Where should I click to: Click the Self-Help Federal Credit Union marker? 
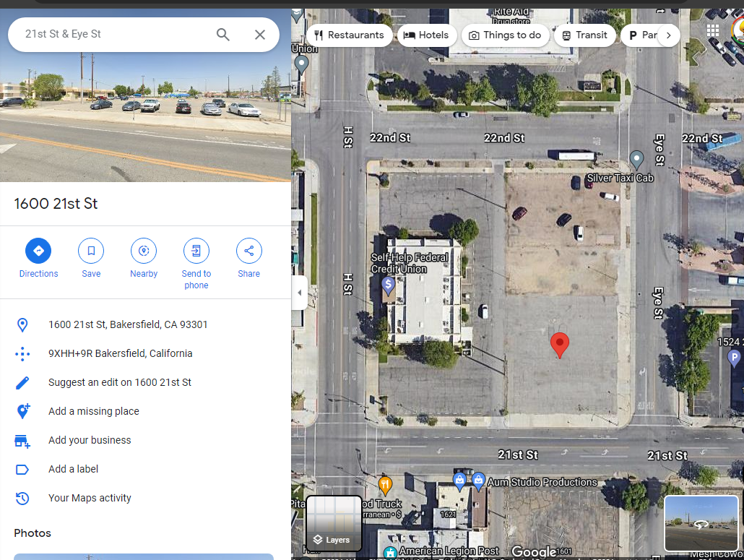[x=388, y=285]
